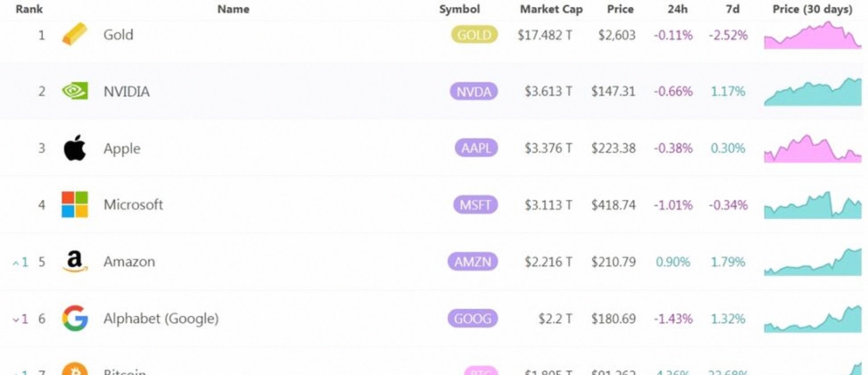The image size is (868, 375).
Task: Click Gold 24h change -0.11%
Action: pyautogui.click(x=673, y=35)
